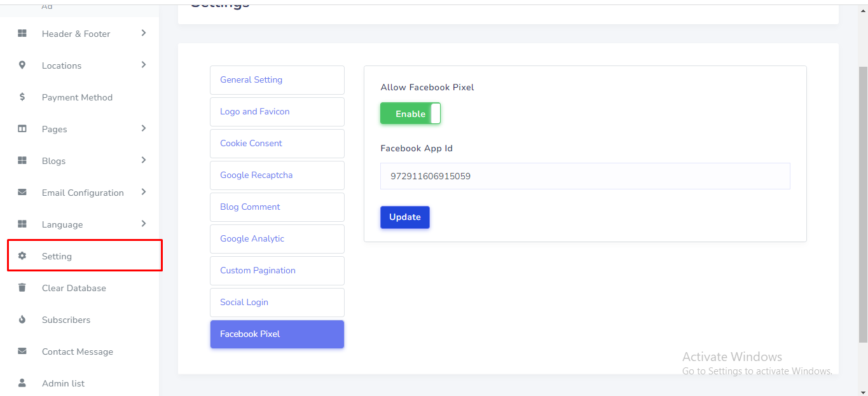Click the gear icon next to Setting
The width and height of the screenshot is (868, 396).
point(22,256)
